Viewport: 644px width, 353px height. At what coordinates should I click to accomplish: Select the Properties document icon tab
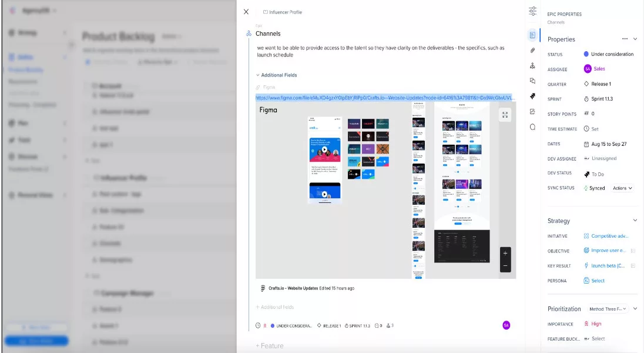coord(532,35)
